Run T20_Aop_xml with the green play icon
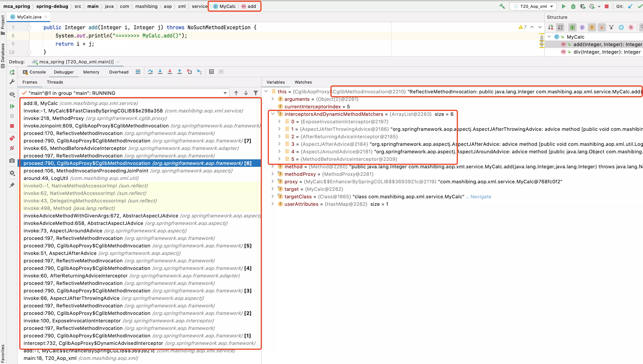This screenshot has height=364, width=643. [564, 7]
